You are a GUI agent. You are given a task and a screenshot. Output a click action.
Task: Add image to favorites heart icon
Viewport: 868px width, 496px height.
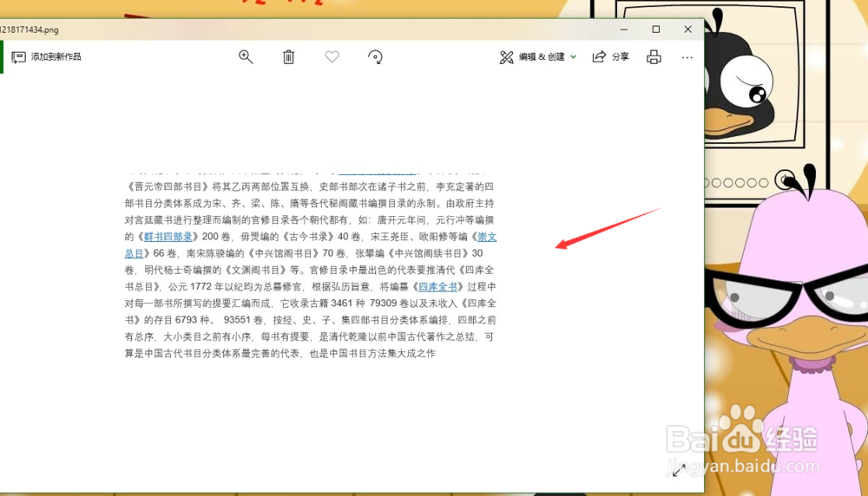[x=332, y=57]
